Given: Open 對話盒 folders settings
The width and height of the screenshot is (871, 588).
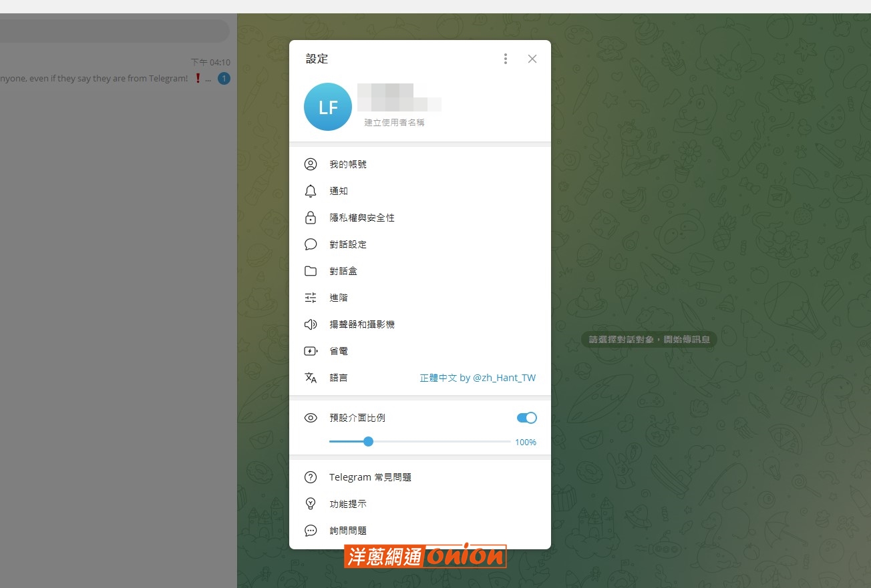Looking at the screenshot, I should tap(420, 271).
